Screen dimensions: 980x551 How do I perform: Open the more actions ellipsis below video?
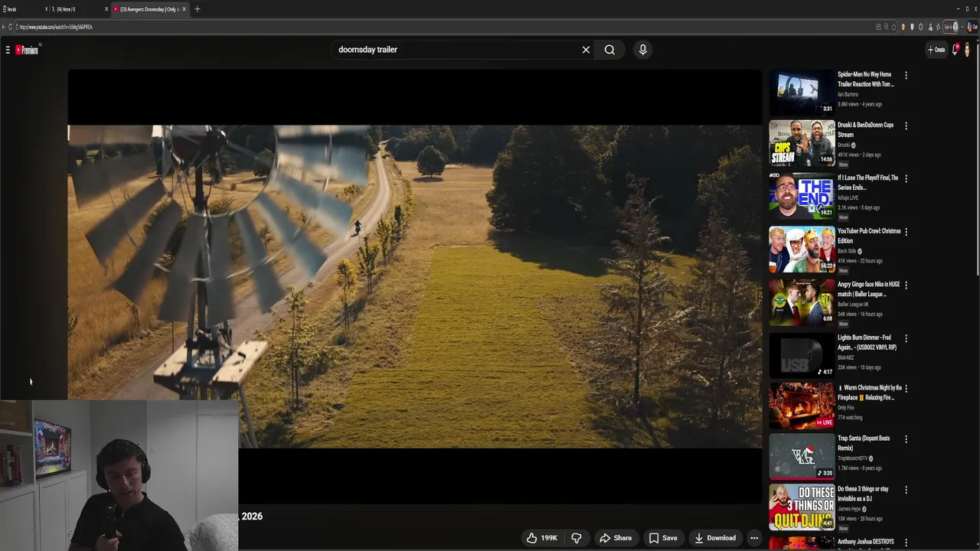click(x=754, y=538)
